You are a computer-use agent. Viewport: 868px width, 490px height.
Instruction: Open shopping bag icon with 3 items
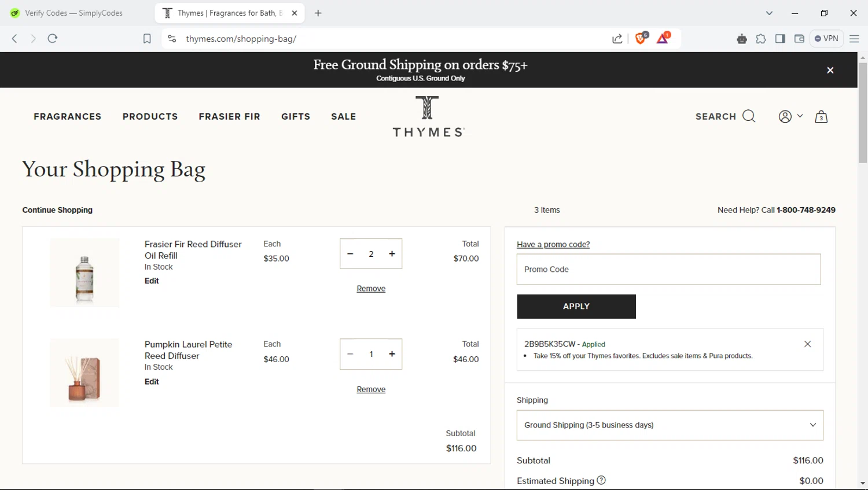point(821,117)
